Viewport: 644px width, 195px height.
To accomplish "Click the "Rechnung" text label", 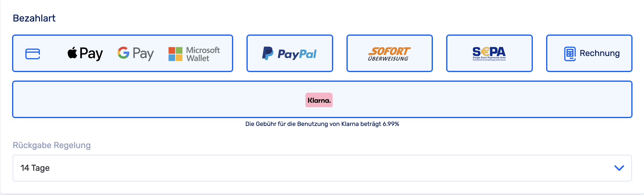I will point(600,53).
